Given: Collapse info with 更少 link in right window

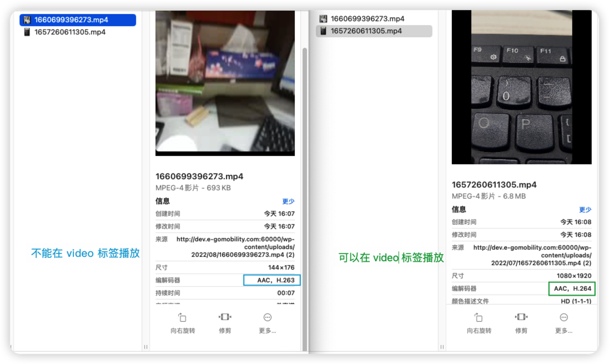Looking at the screenshot, I should pos(585,210).
